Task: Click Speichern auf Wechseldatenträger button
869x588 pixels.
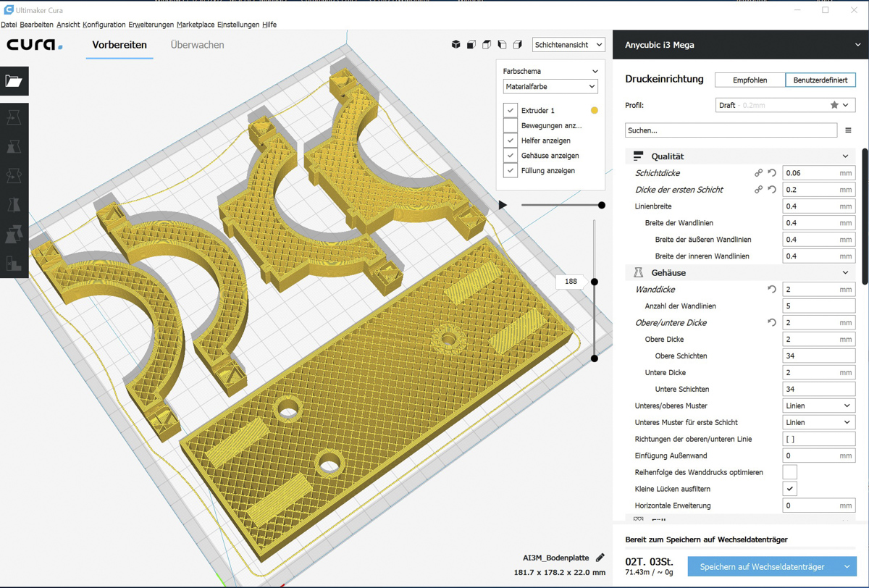Action: [763, 567]
